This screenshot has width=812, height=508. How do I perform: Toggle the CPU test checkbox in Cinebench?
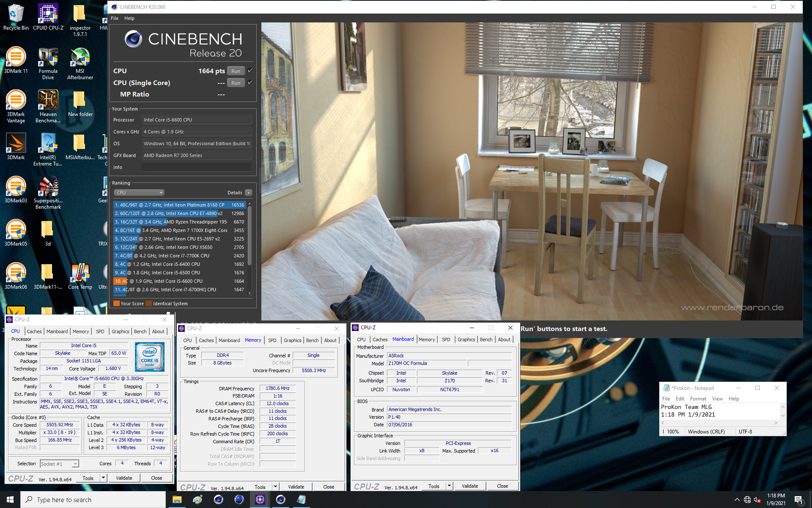tap(250, 70)
